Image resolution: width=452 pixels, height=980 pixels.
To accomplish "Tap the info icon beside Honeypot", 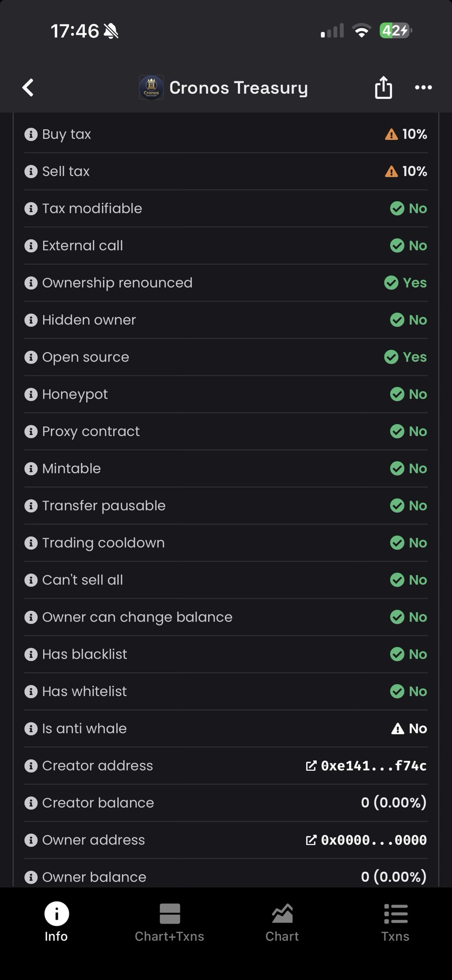I will tap(31, 394).
